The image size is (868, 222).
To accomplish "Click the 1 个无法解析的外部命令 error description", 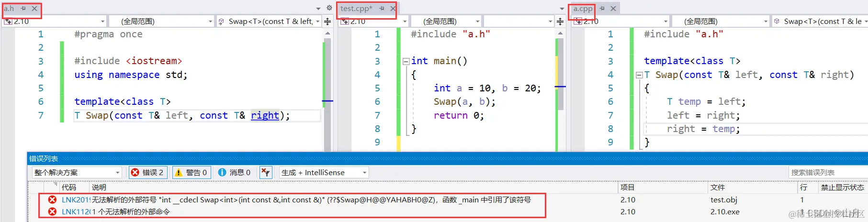I will [x=131, y=211].
